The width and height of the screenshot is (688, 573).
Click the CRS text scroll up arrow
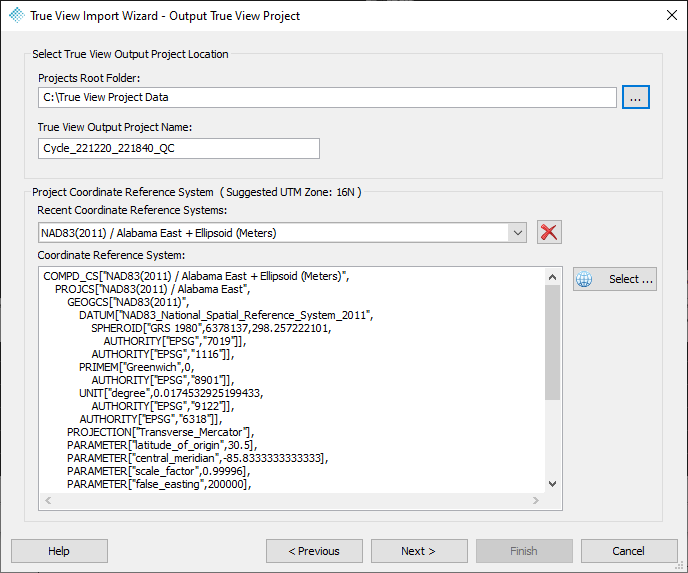pos(552,277)
